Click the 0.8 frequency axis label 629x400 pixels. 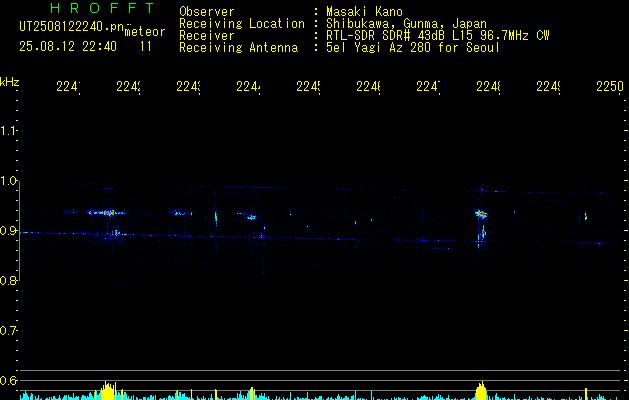click(8, 281)
